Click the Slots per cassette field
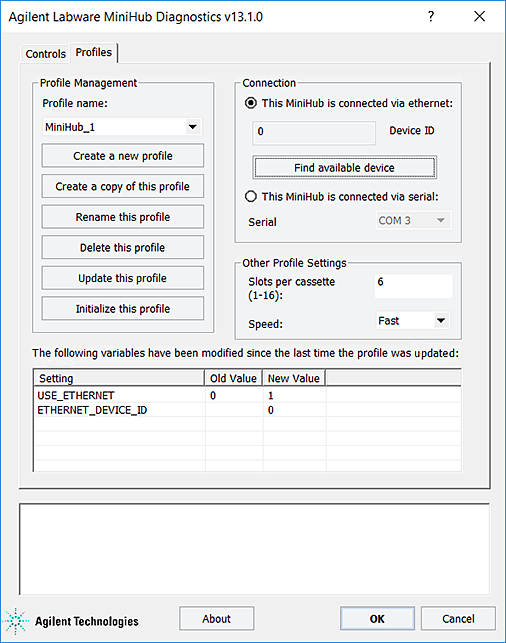Image resolution: width=506 pixels, height=643 pixels. pyautogui.click(x=414, y=285)
